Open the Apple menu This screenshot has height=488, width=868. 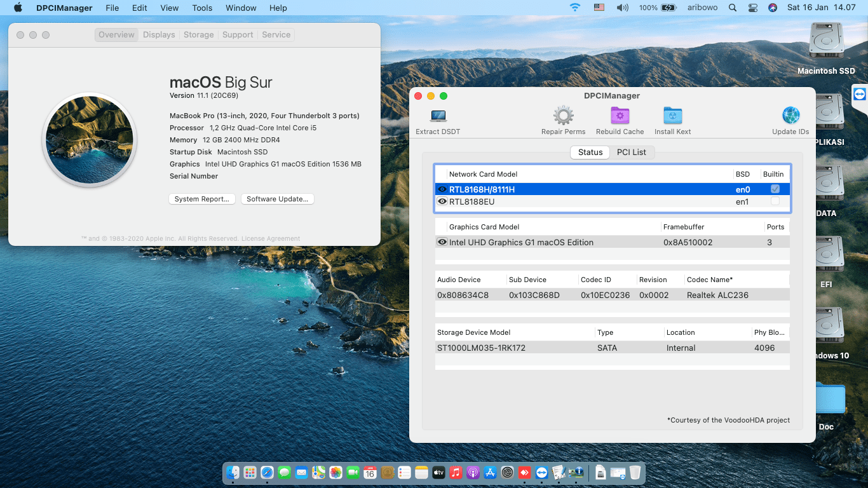pyautogui.click(x=18, y=8)
